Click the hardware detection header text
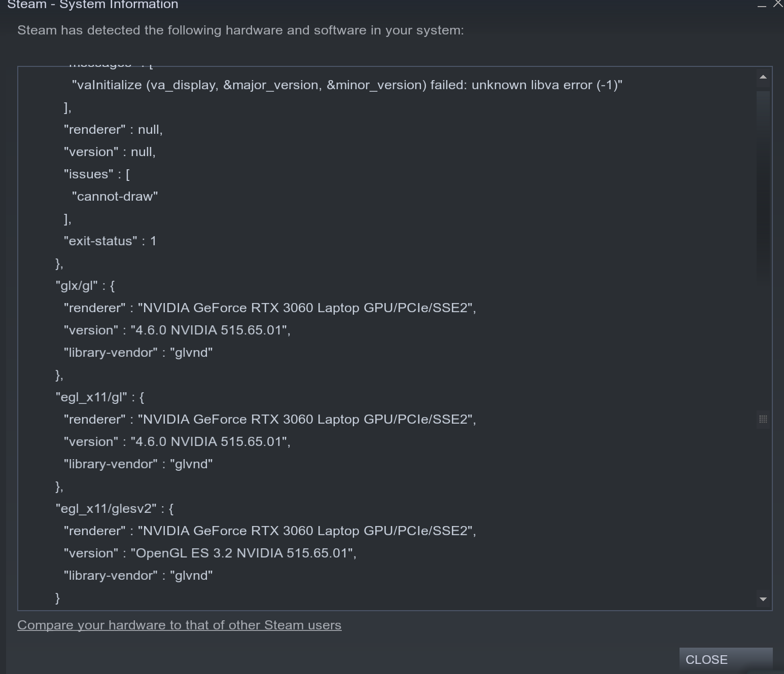Image resolution: width=784 pixels, height=674 pixels. tap(240, 30)
